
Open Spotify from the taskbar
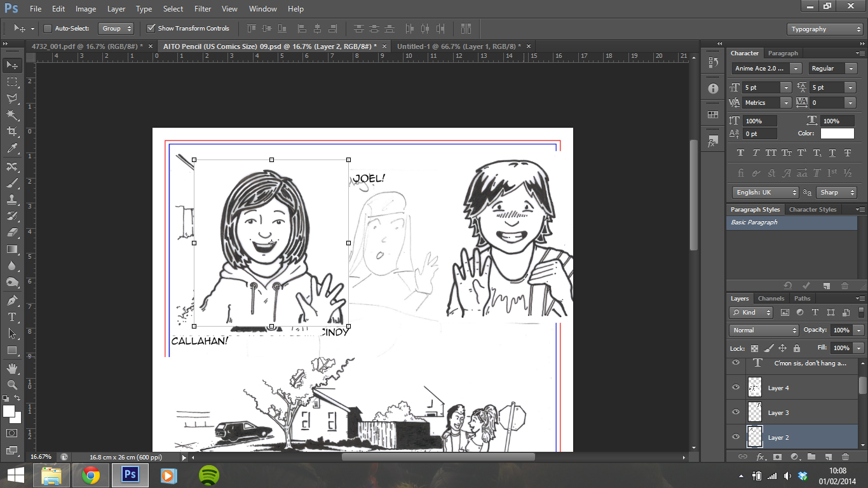[x=209, y=475]
